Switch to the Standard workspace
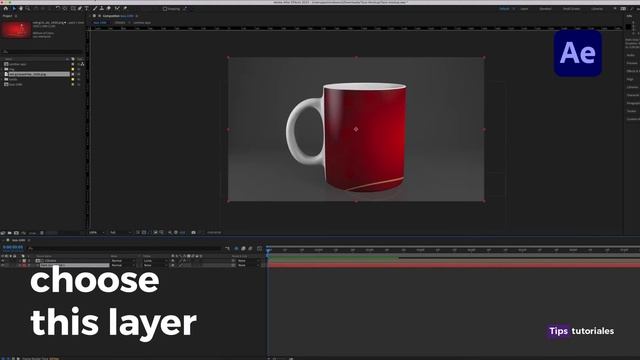 tap(545, 9)
